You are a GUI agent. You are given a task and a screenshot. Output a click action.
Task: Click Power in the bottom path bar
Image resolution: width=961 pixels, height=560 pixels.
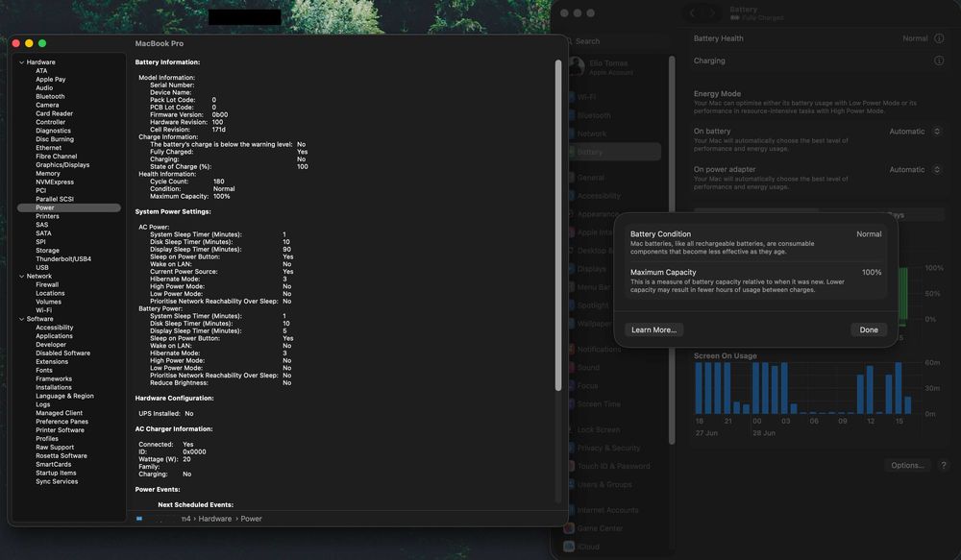pos(251,519)
